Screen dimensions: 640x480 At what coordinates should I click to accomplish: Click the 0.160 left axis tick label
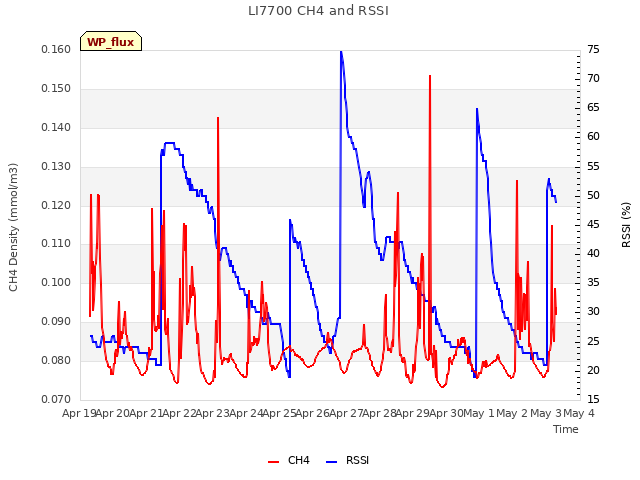point(56,49)
